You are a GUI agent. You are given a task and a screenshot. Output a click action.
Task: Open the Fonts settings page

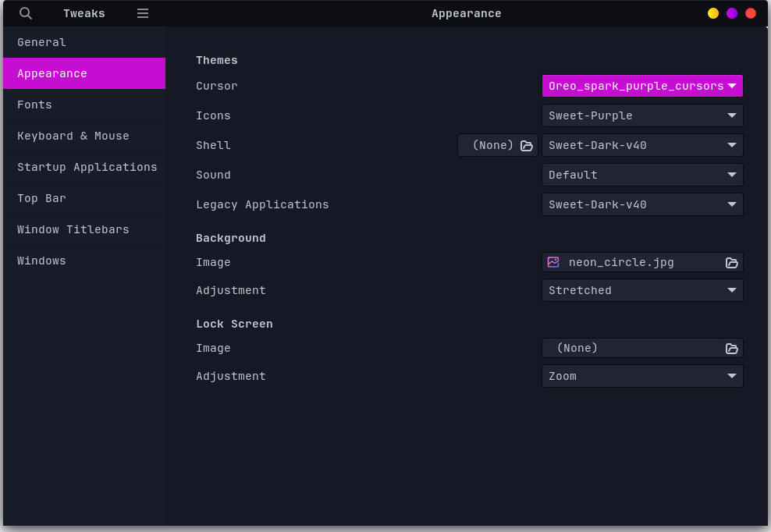click(82, 105)
